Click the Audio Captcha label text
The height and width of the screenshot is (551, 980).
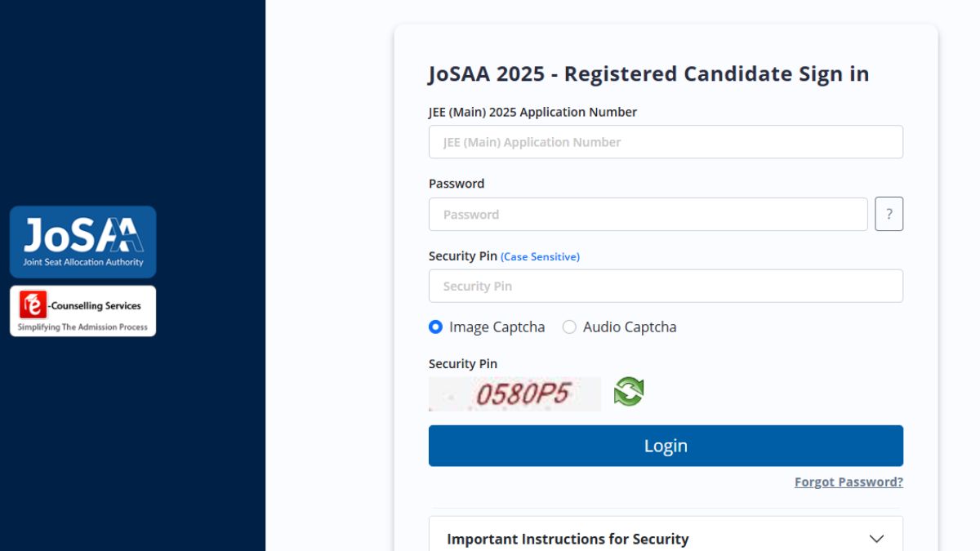tap(630, 327)
